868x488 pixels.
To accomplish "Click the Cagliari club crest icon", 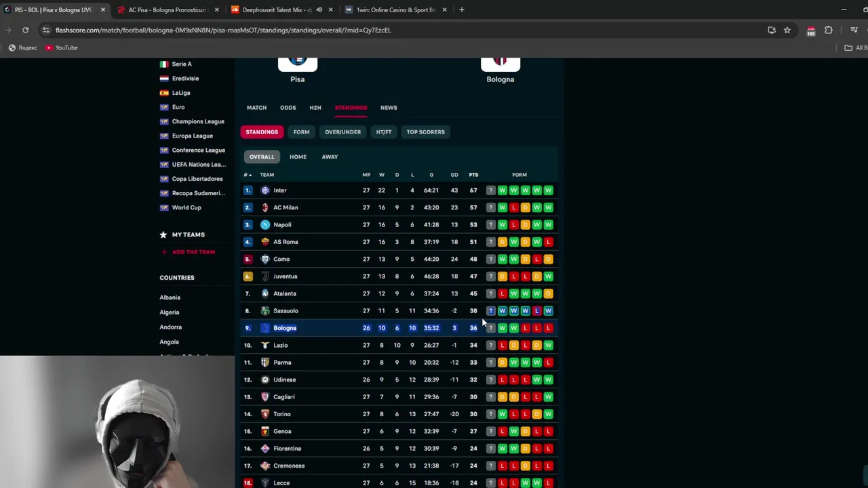I will click(265, 396).
